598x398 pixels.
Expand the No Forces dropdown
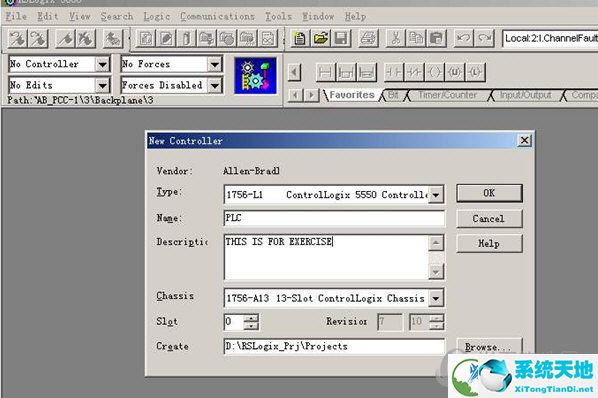click(215, 64)
